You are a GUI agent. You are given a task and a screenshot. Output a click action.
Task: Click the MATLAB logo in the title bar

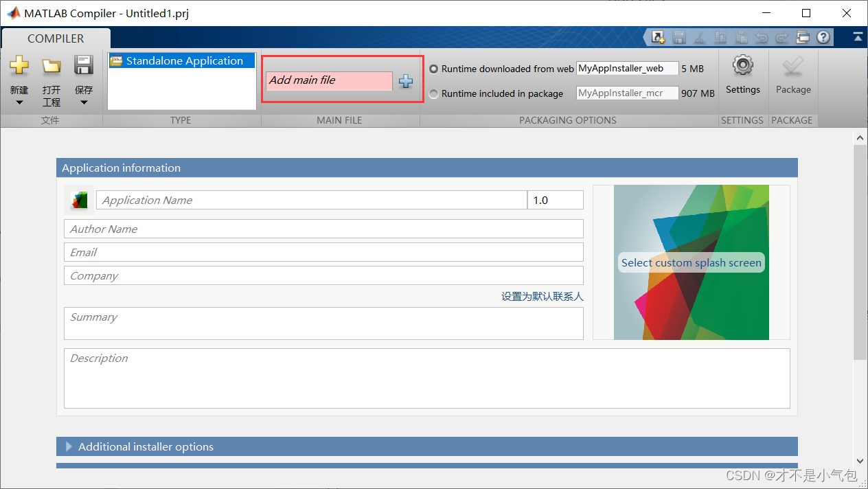(x=13, y=13)
